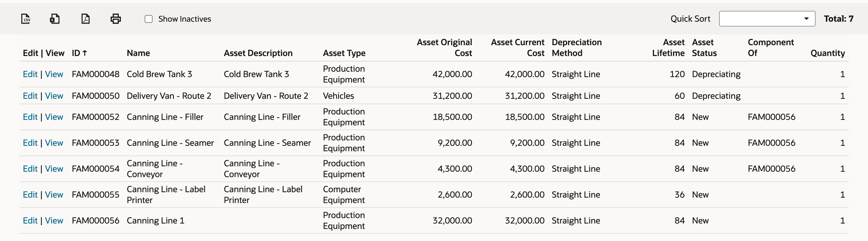Sort by Asset Current Cost header
Screen dimensions: 868x241
click(517, 48)
